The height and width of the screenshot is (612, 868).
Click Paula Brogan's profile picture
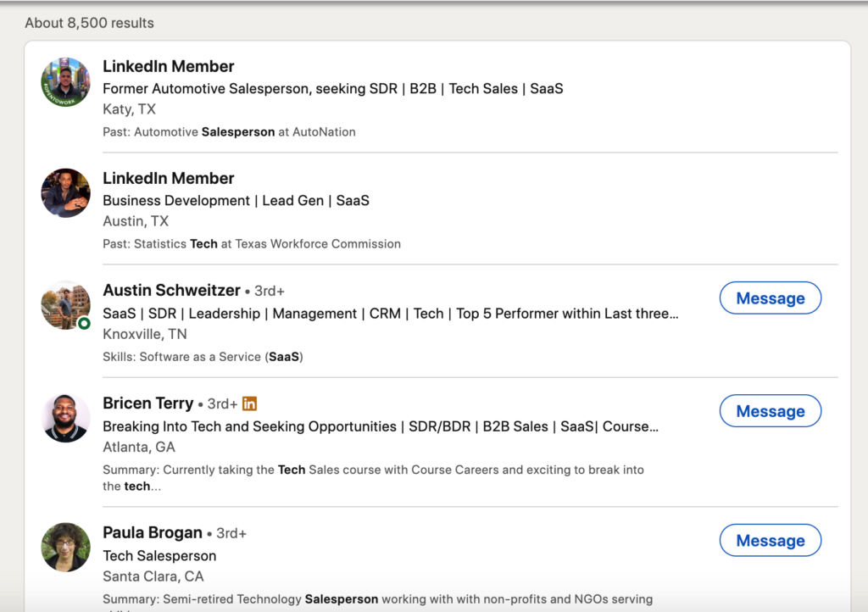(x=66, y=548)
